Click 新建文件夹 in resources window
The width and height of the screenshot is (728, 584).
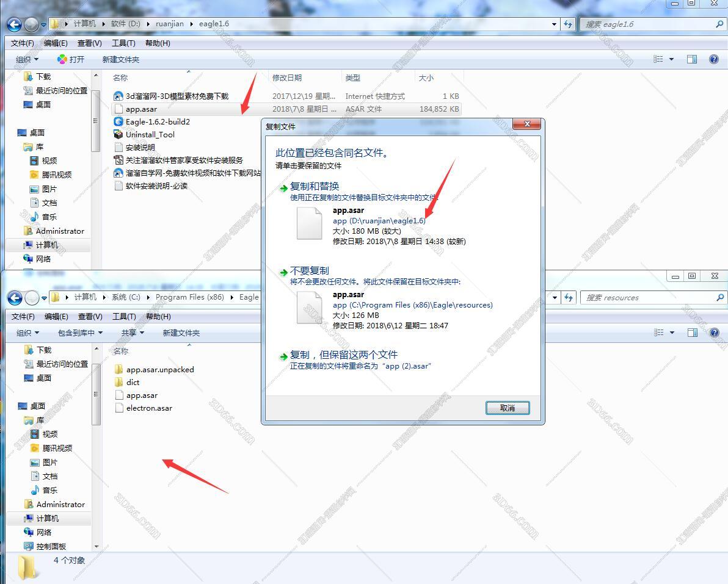pyautogui.click(x=181, y=333)
